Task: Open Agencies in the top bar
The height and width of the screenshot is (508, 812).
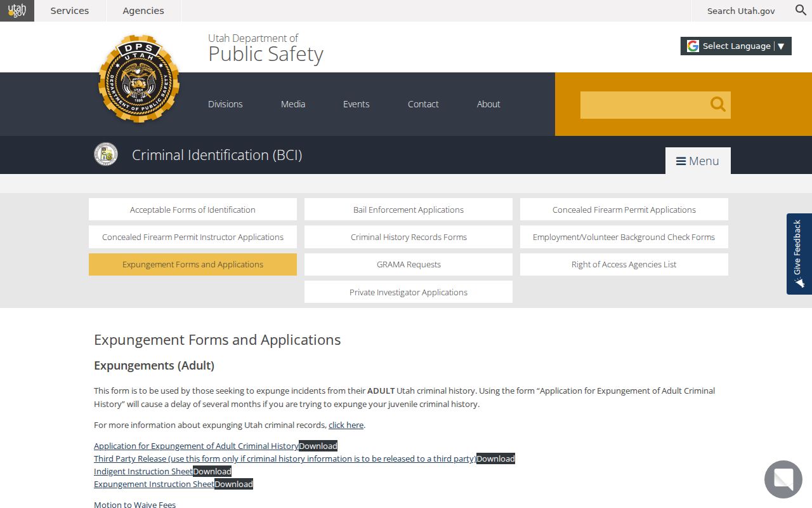Action: coord(143,11)
